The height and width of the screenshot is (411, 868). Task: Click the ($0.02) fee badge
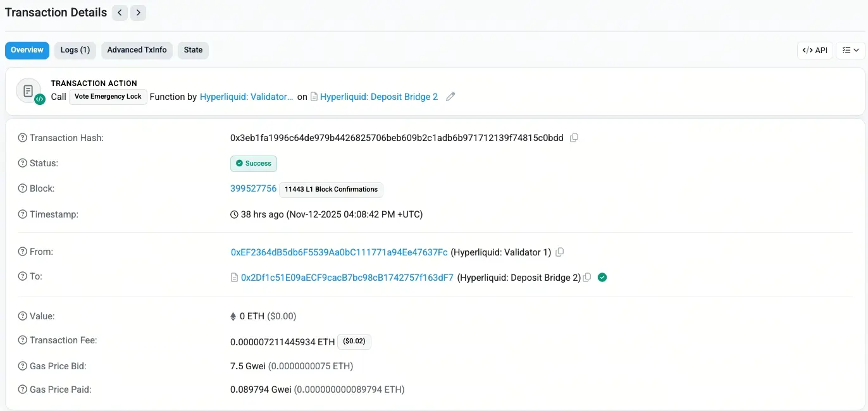[x=354, y=341]
